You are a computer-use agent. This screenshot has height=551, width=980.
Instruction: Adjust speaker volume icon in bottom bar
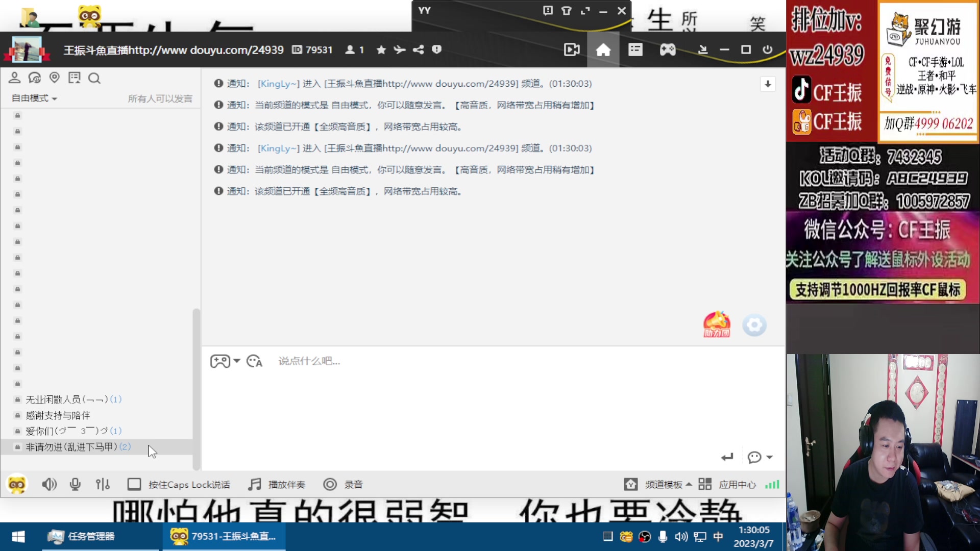49,484
